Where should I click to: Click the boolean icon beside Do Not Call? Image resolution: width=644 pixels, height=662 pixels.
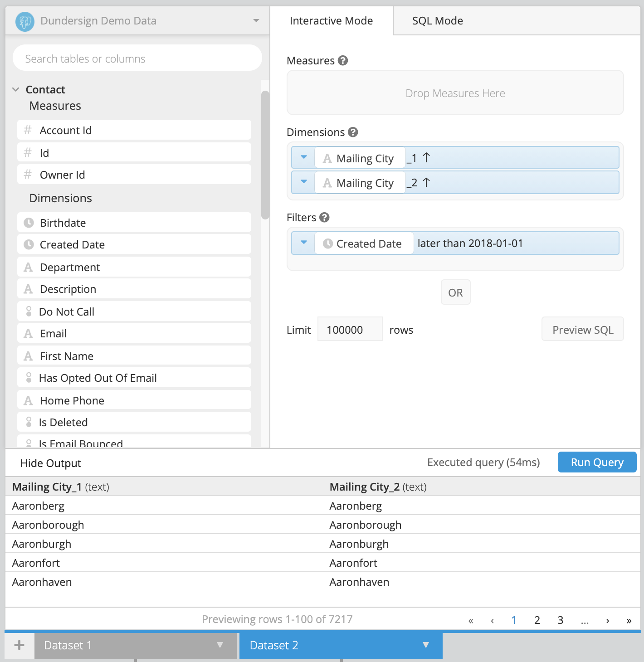pos(29,311)
